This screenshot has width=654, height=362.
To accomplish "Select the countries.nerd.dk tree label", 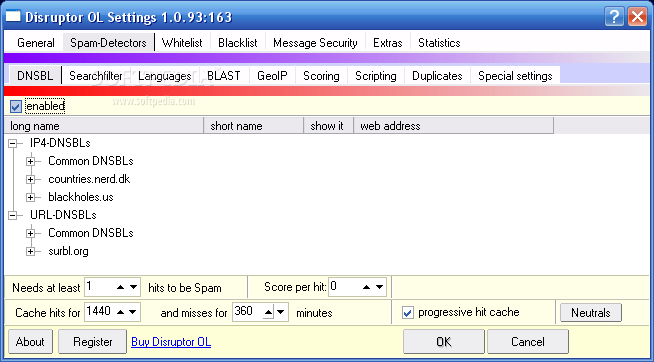I will pyautogui.click(x=89, y=179).
